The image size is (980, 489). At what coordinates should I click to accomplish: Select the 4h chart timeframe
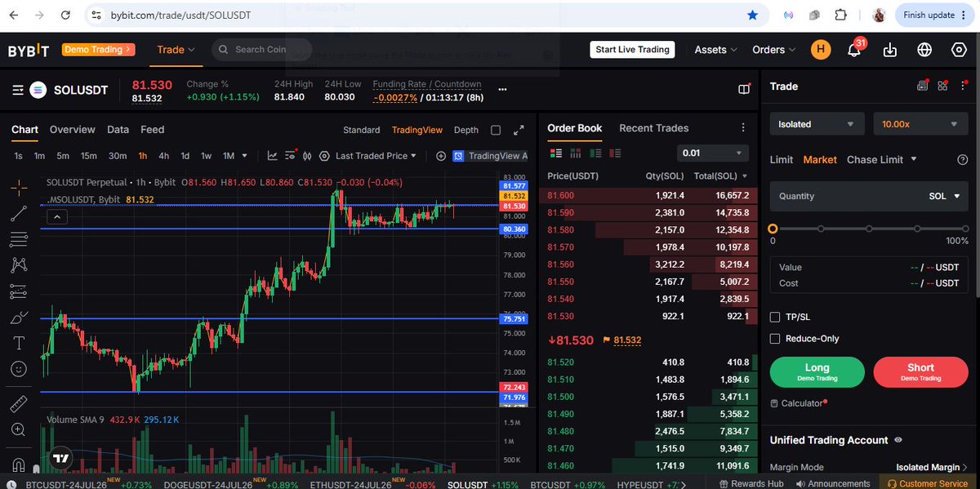(164, 156)
